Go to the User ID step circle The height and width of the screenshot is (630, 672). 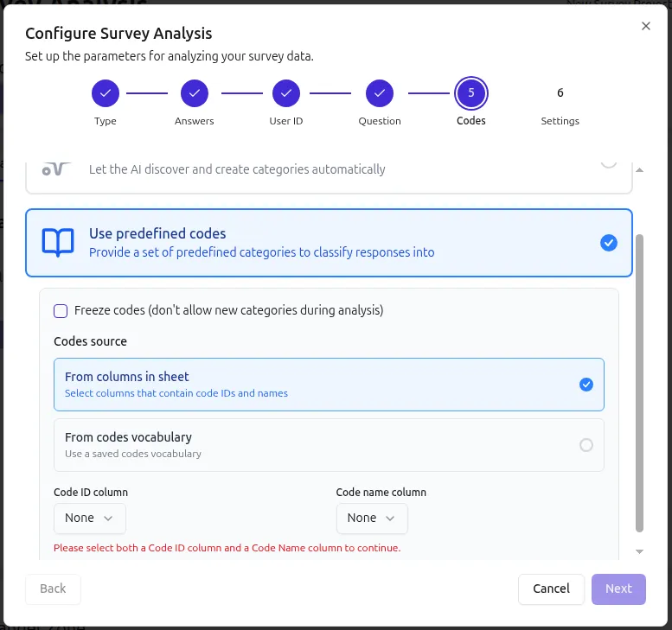coord(286,93)
